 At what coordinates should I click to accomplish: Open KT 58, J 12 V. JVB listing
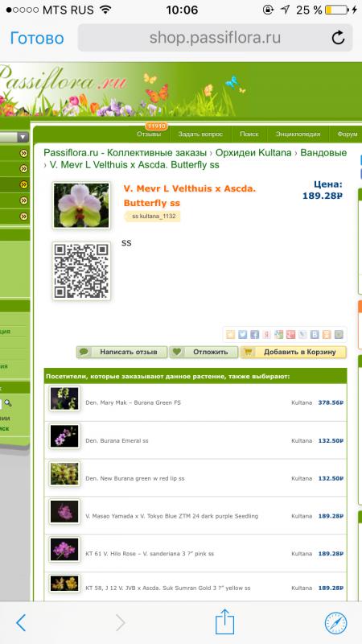click(x=168, y=588)
